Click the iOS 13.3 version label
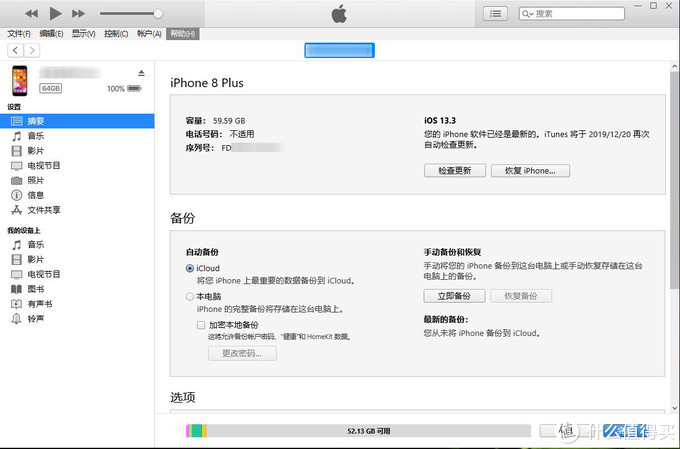Screen dimensions: 680x449 [440, 121]
